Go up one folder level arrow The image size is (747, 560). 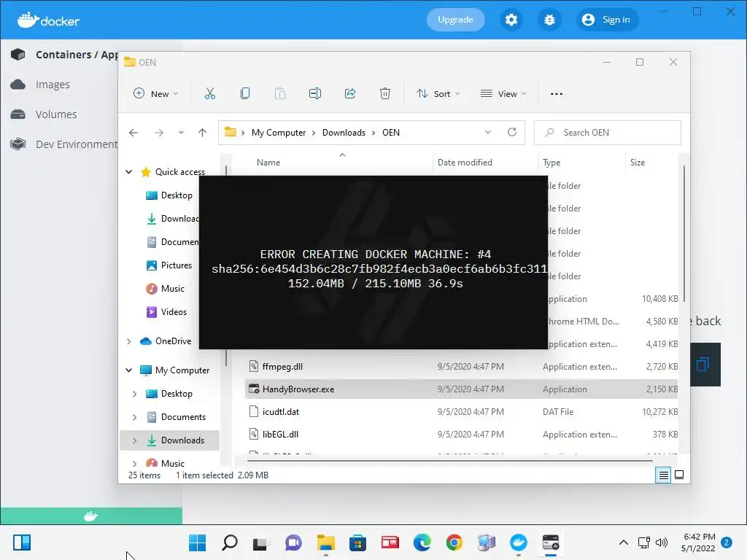[203, 133]
